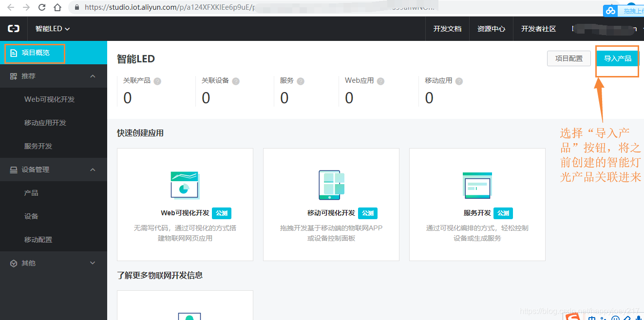644x320 pixels.
Task: Click the 智能LED page heading
Action: 136,59
